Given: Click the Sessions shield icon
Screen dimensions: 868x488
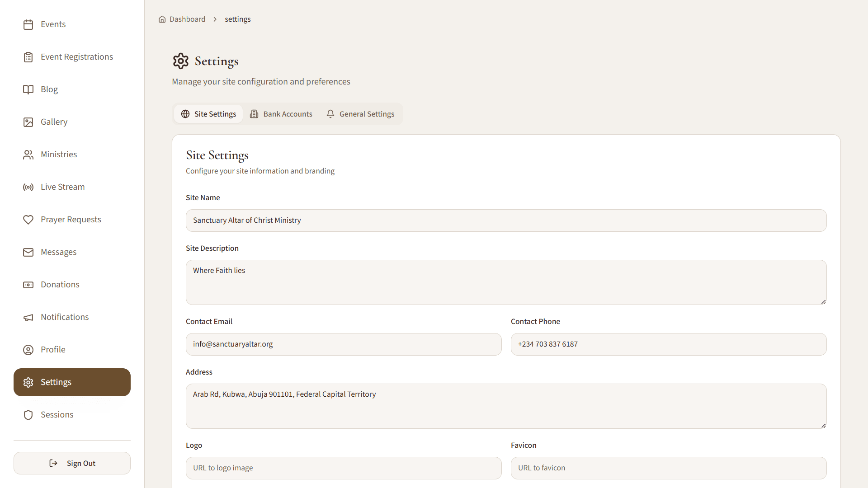Looking at the screenshot, I should pyautogui.click(x=28, y=415).
